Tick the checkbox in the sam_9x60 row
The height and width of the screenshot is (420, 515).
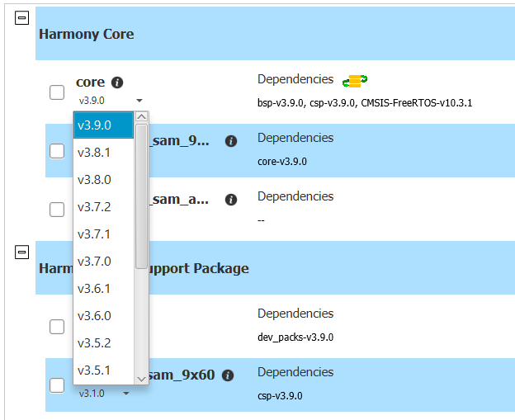click(57, 385)
